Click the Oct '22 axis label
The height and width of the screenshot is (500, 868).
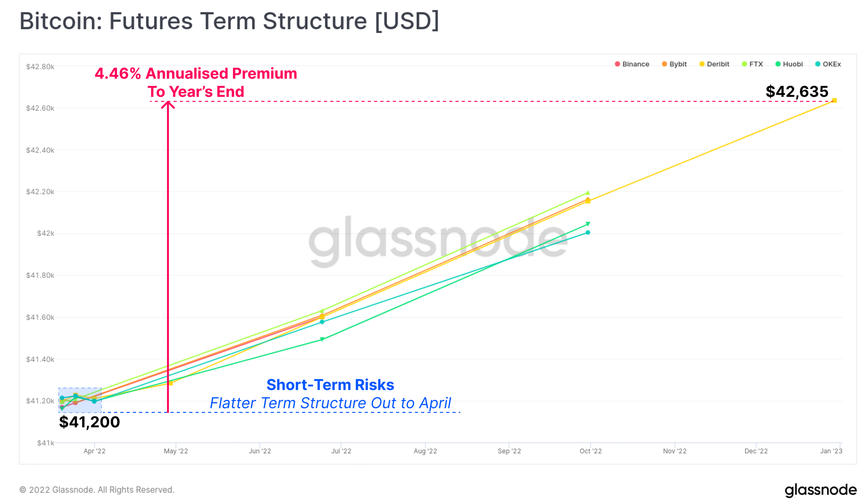pyautogui.click(x=591, y=451)
